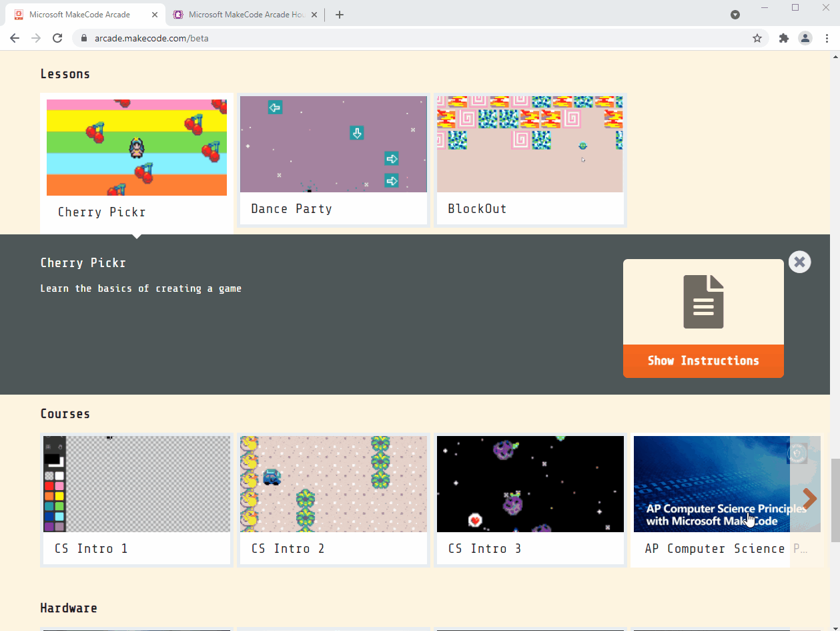
Task: Click the browser profile avatar icon
Action: tap(805, 38)
